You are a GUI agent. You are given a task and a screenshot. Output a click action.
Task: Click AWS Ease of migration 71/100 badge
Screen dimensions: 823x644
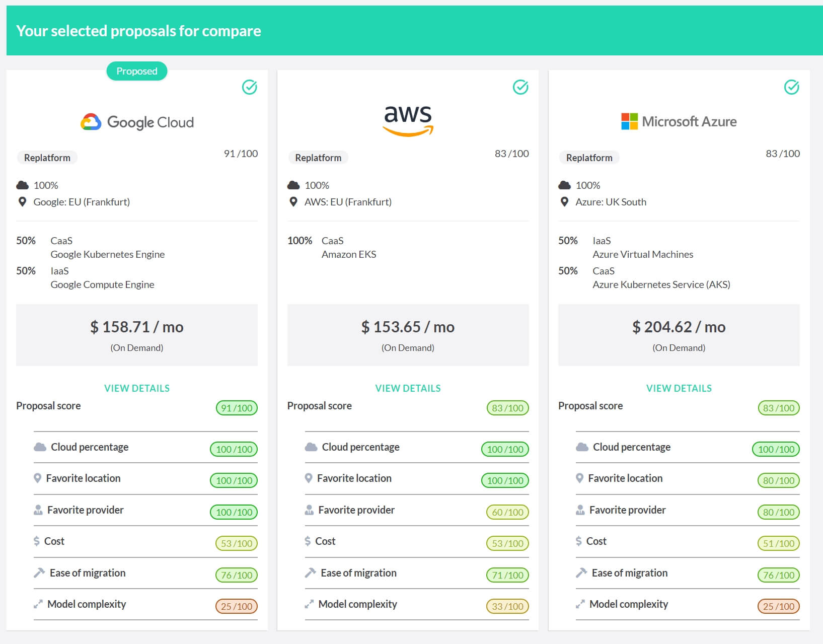[508, 575]
